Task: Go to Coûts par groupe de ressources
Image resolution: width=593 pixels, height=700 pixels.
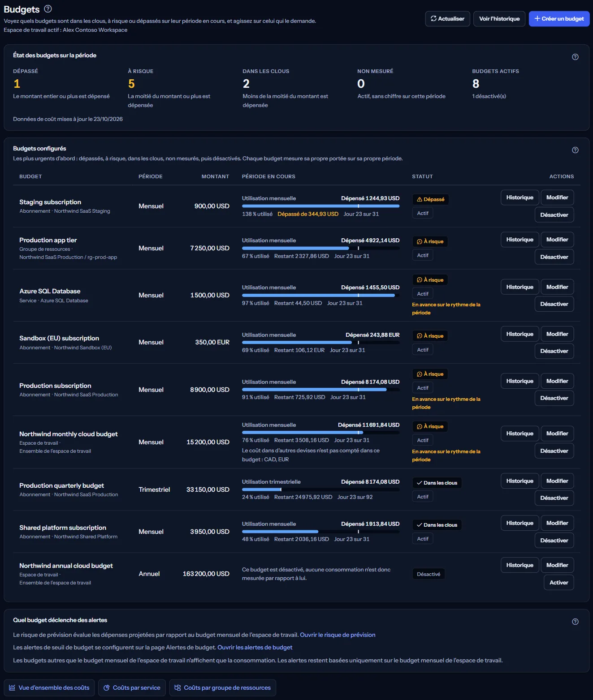Action: (x=222, y=688)
